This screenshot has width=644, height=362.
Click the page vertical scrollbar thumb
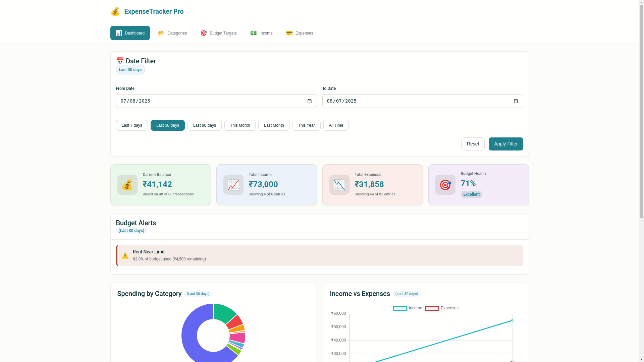pyautogui.click(x=641, y=111)
